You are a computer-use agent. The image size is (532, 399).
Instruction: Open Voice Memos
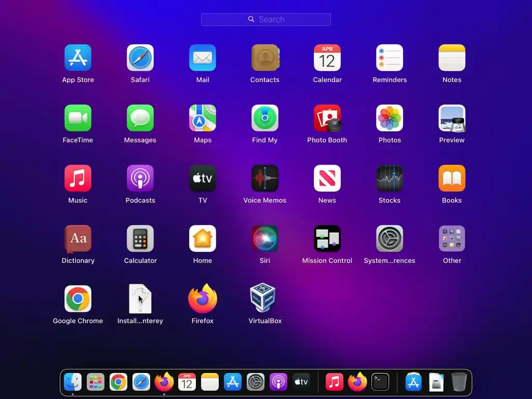265,179
